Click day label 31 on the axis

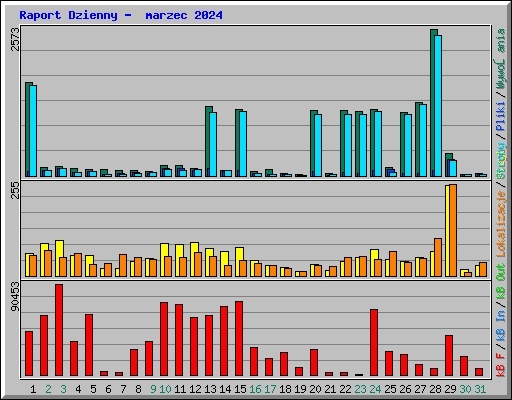pos(480,389)
